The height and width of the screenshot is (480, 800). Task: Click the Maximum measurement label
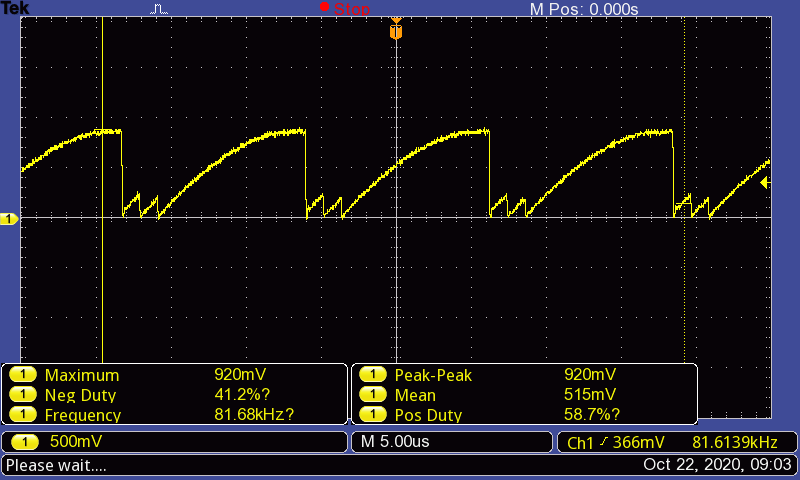point(82,375)
